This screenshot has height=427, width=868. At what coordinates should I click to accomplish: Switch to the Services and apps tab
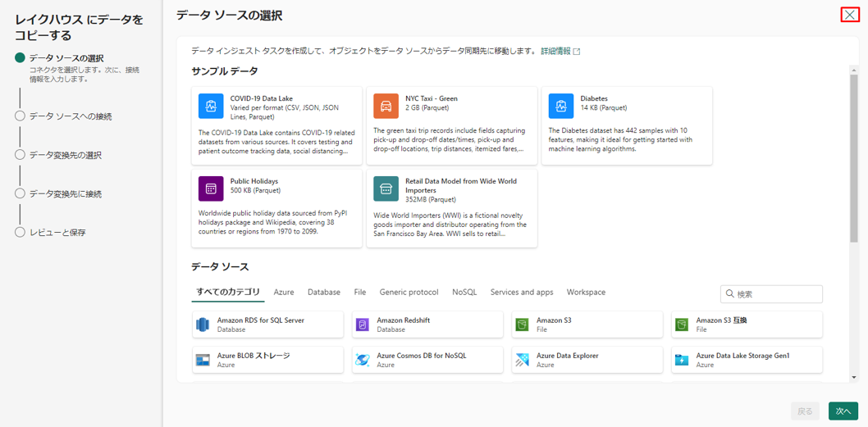click(x=522, y=293)
